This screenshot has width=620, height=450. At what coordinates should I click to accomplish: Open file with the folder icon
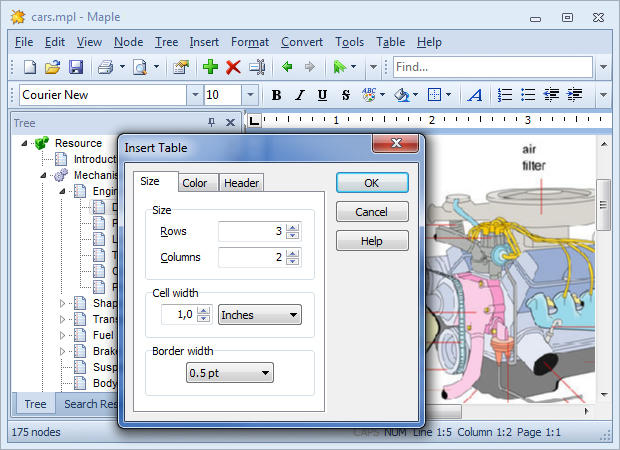[x=53, y=67]
